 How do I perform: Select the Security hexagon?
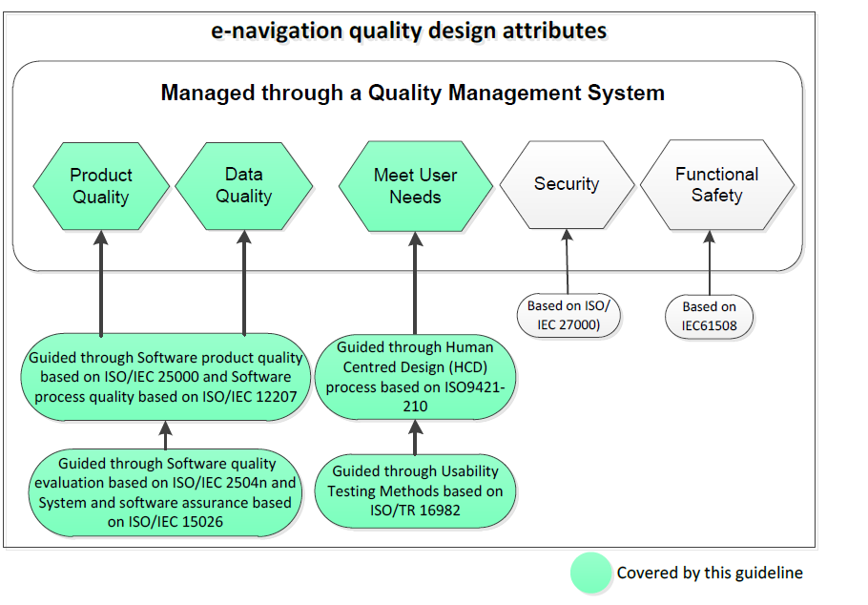tap(567, 185)
